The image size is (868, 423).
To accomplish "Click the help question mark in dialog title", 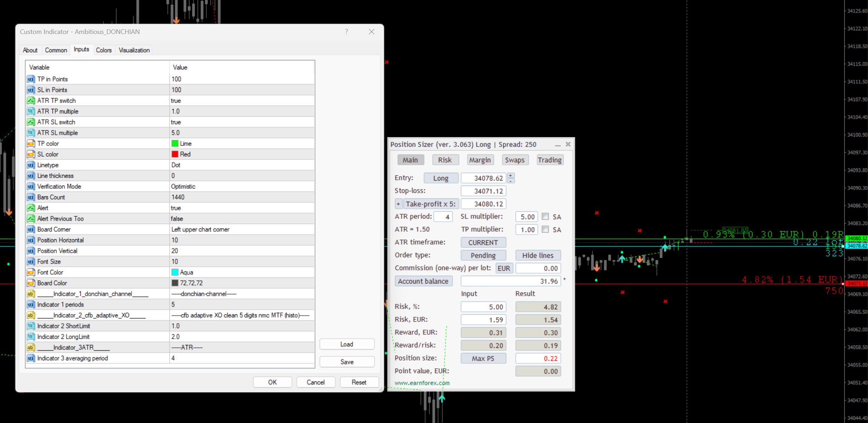I will pyautogui.click(x=346, y=32).
